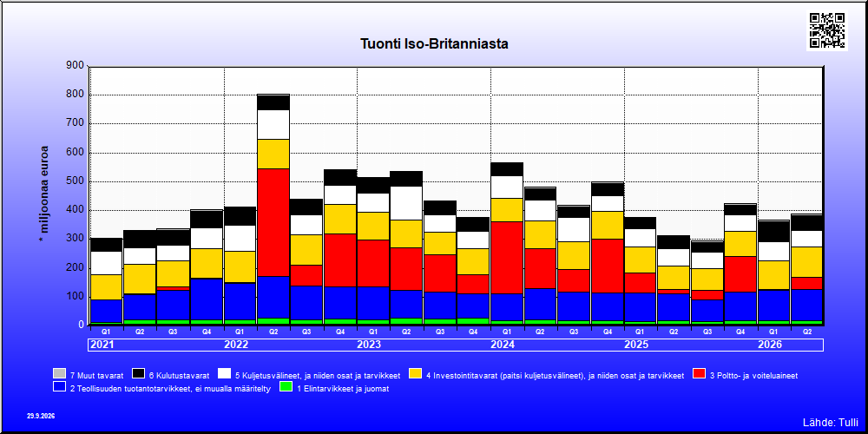868x434 pixels.
Task: Click the chart title 'Tuonti Iso-Britanniasta'
Action: [x=434, y=43]
